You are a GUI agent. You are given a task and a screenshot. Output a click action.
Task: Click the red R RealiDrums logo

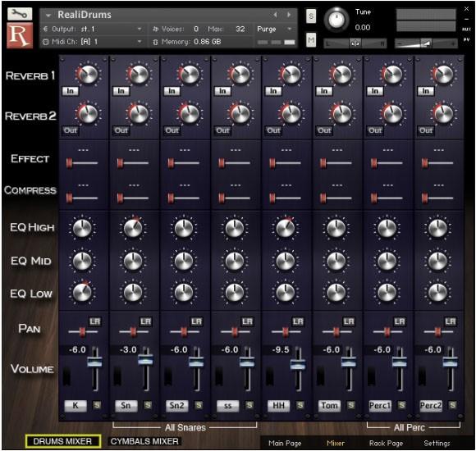[20, 35]
